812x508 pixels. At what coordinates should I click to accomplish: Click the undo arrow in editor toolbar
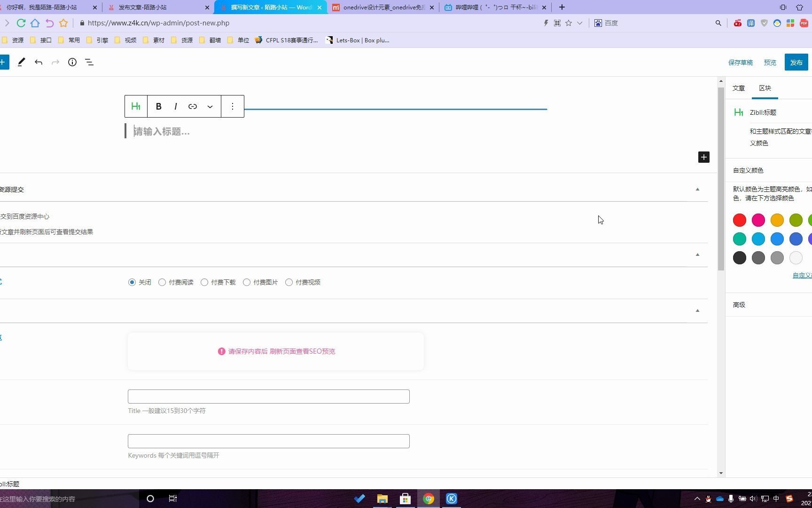click(x=39, y=62)
